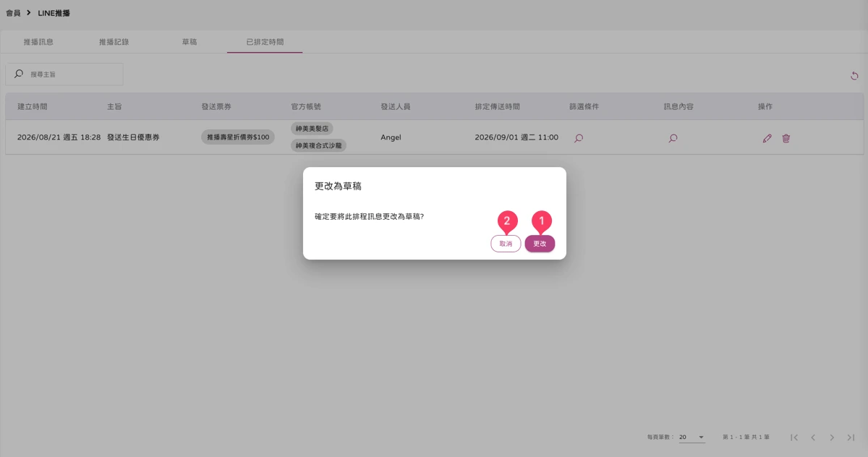Click the 推播壽星折價券$100 coupon chip
Image resolution: width=868 pixels, height=457 pixels.
pyautogui.click(x=238, y=137)
